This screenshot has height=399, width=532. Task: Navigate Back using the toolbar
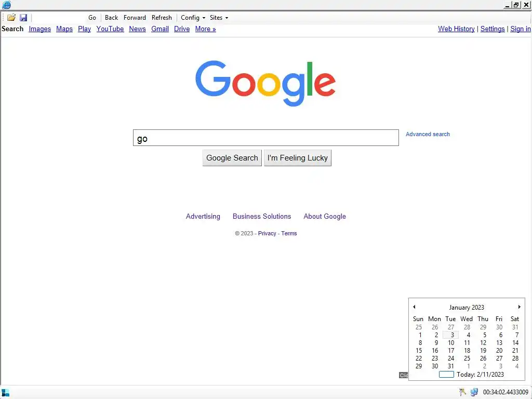[x=111, y=18]
